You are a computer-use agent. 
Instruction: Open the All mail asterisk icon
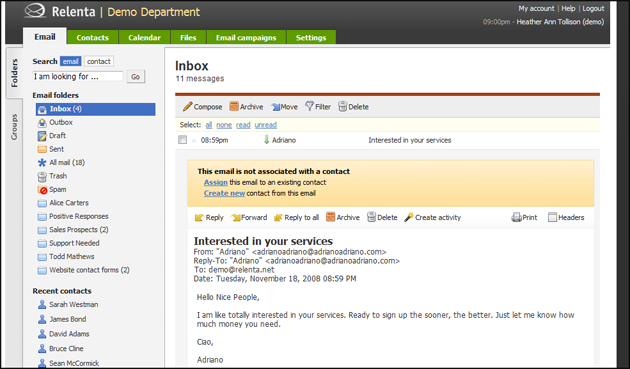[42, 163]
